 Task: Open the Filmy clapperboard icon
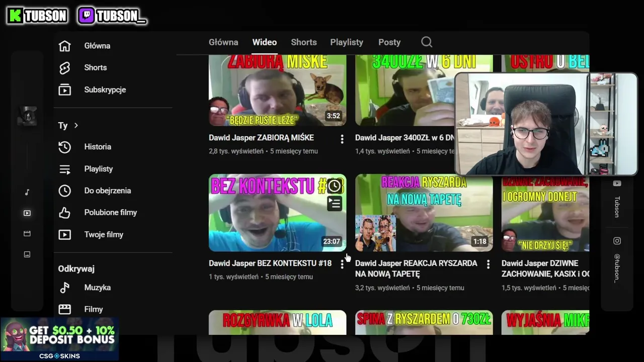tap(64, 309)
